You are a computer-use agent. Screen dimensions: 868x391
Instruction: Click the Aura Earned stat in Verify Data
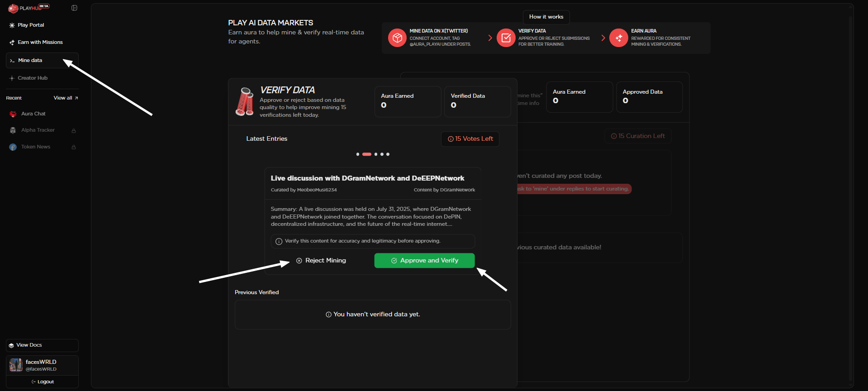[408, 102]
